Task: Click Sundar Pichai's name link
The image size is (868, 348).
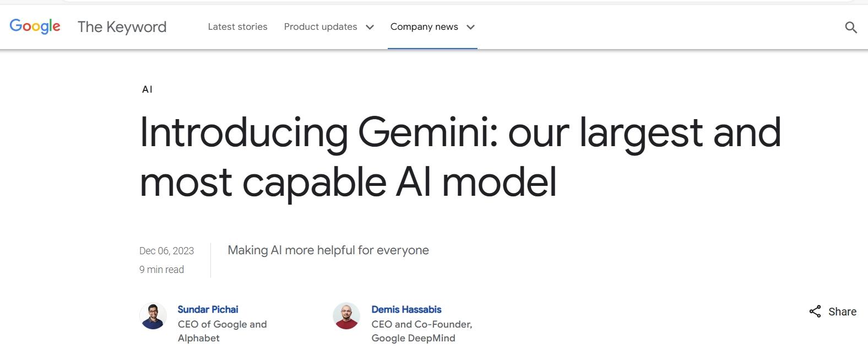Action: coord(208,309)
